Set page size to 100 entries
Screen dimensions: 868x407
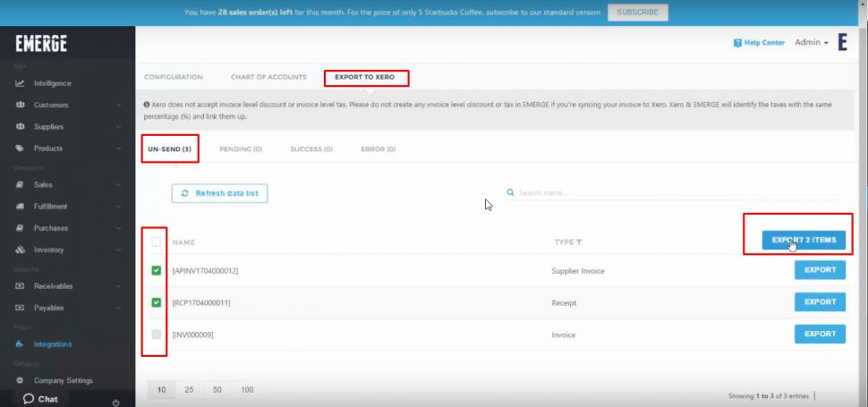coord(248,390)
